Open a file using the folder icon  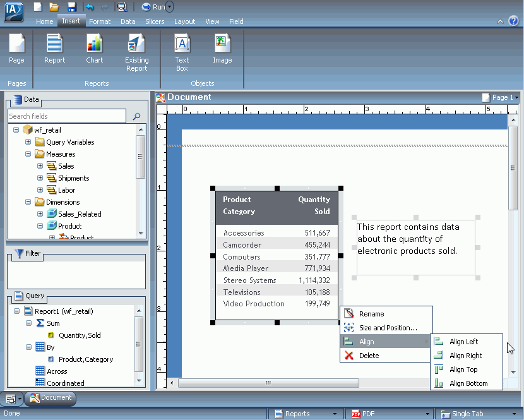pyautogui.click(x=54, y=7)
